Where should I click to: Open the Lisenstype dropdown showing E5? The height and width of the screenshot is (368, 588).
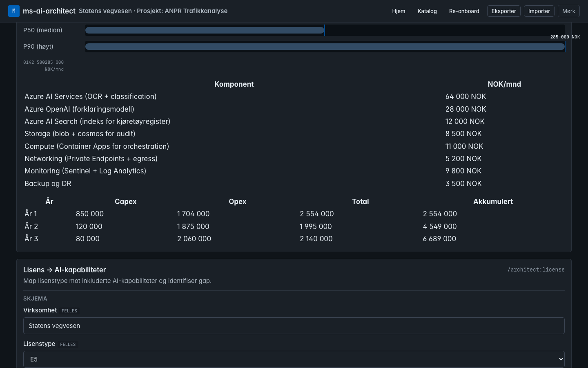[294, 359]
